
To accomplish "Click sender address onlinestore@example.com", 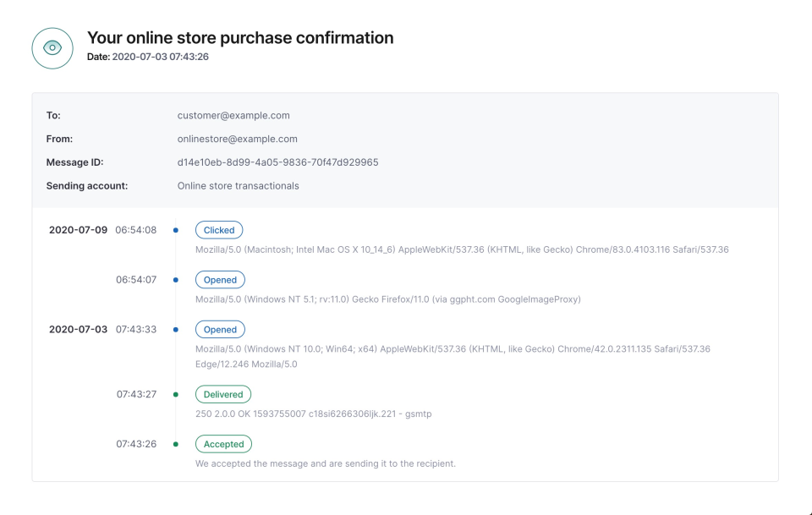I will pos(237,139).
